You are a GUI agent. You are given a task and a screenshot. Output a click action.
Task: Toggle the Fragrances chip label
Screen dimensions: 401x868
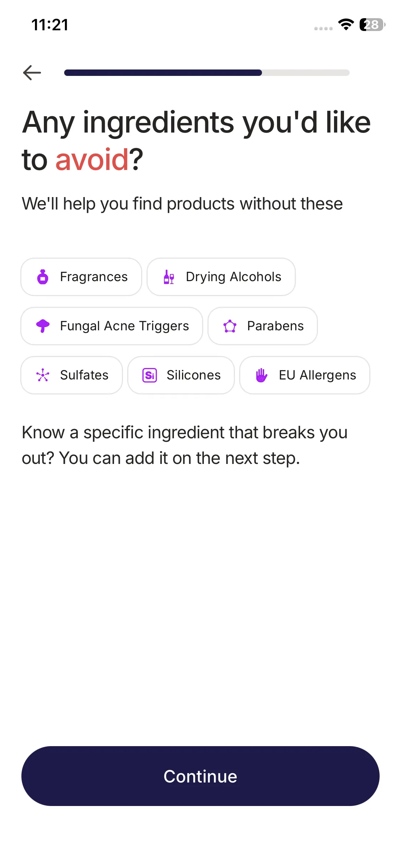[94, 277]
